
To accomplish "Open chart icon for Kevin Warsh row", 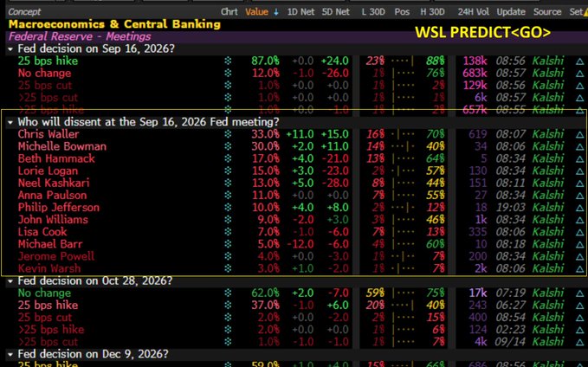I will coord(228,268).
